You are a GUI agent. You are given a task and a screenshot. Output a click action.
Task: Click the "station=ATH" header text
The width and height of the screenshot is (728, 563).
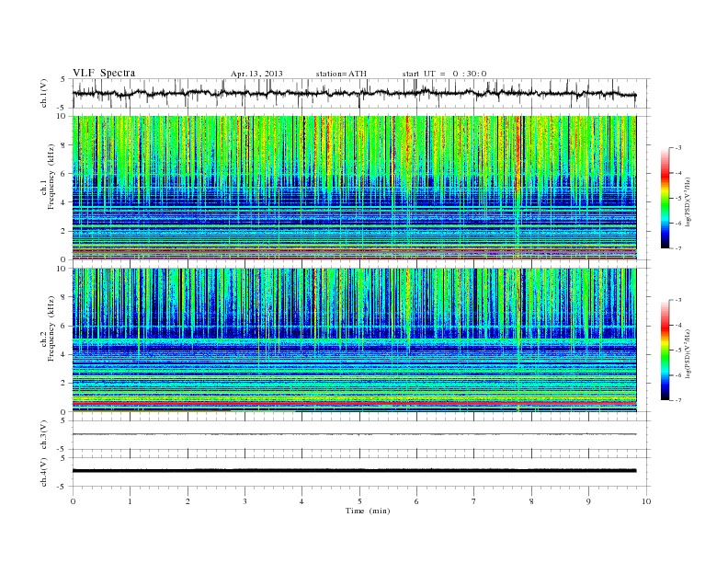341,74
